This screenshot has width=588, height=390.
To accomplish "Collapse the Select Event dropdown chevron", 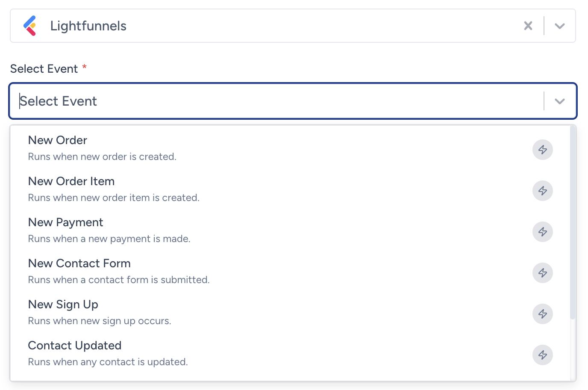I will tap(560, 101).
